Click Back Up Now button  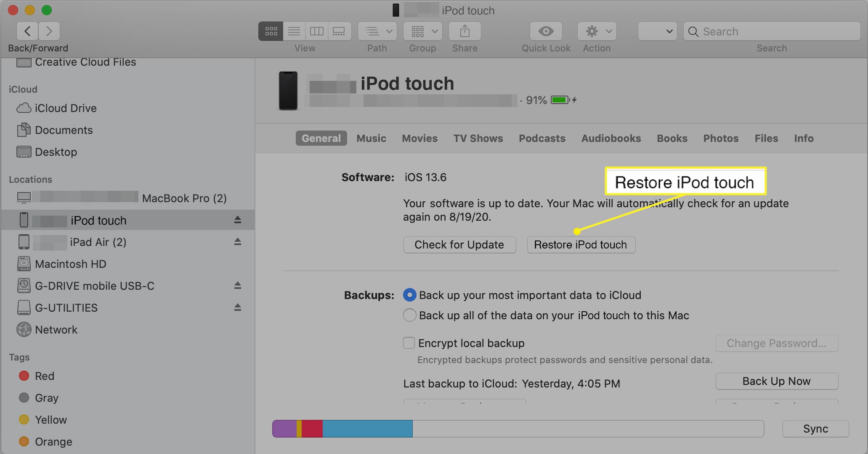point(777,381)
